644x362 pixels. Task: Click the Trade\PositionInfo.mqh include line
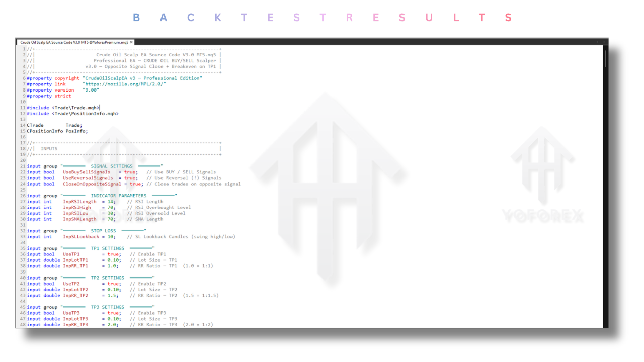[x=85, y=114]
